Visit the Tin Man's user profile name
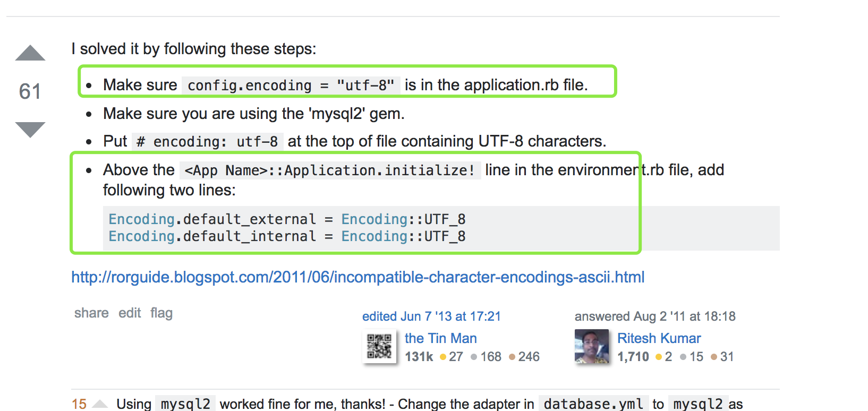Image resolution: width=868 pixels, height=411 pixels. pos(440,338)
